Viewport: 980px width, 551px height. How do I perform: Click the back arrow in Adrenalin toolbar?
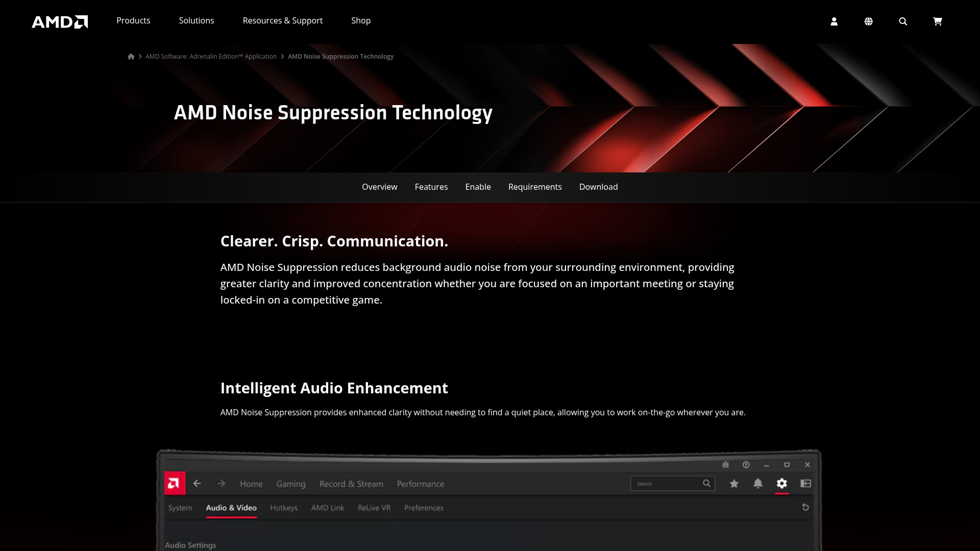click(x=198, y=483)
